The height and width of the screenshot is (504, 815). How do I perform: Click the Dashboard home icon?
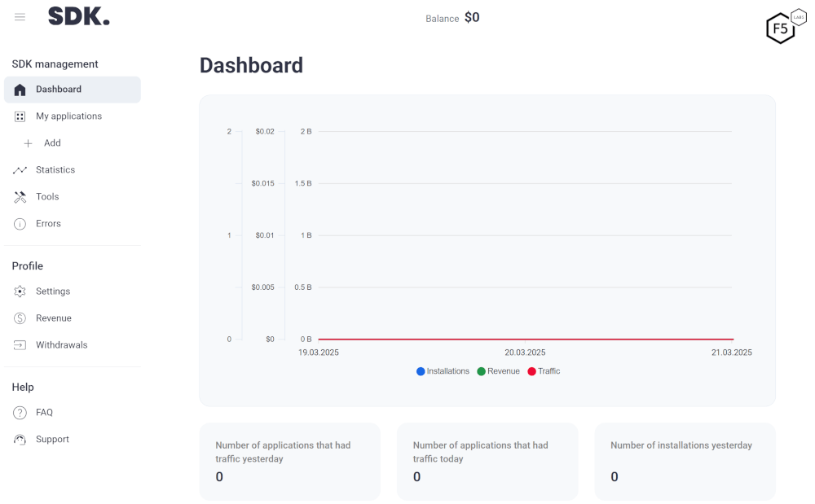[x=20, y=90]
